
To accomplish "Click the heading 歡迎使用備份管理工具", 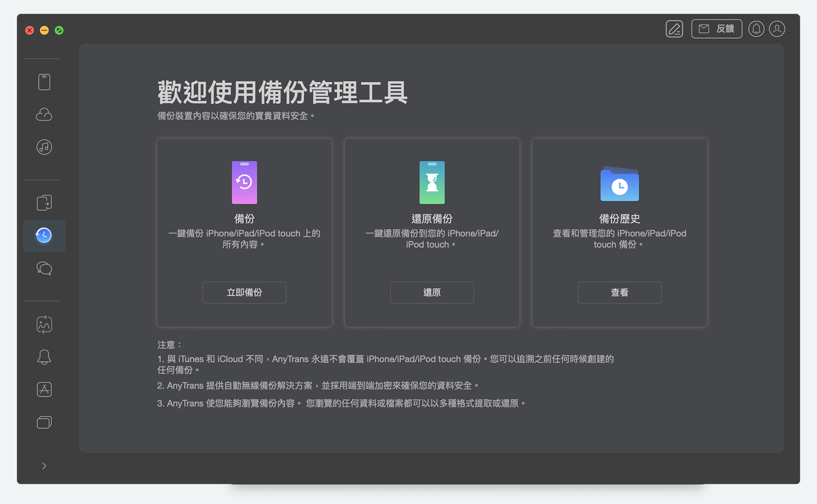I will tap(282, 92).
